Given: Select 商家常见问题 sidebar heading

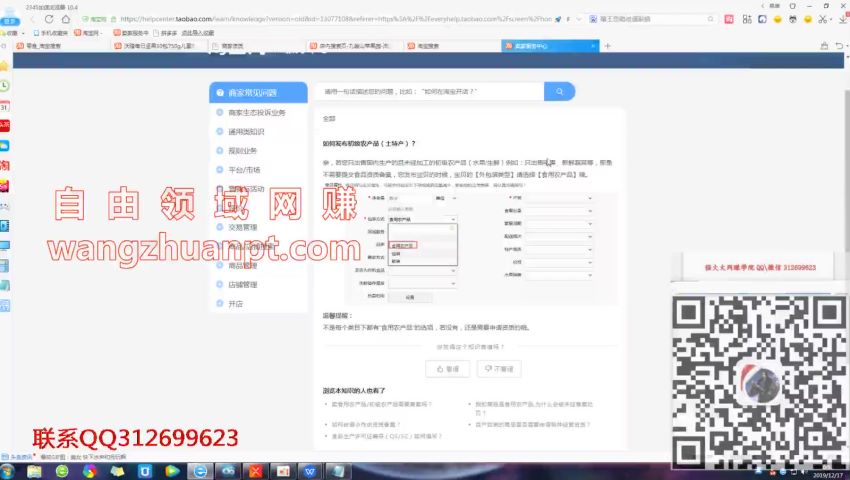Looking at the screenshot, I should 258,92.
